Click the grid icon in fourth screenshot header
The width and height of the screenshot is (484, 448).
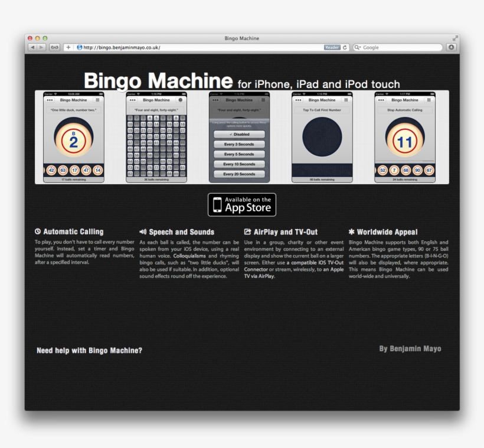coord(346,100)
